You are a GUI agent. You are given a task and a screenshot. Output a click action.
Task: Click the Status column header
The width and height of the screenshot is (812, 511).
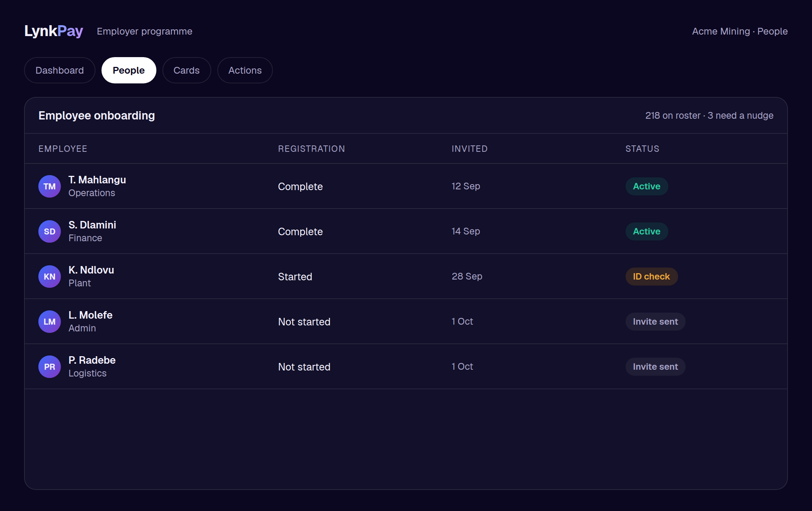pyautogui.click(x=642, y=149)
